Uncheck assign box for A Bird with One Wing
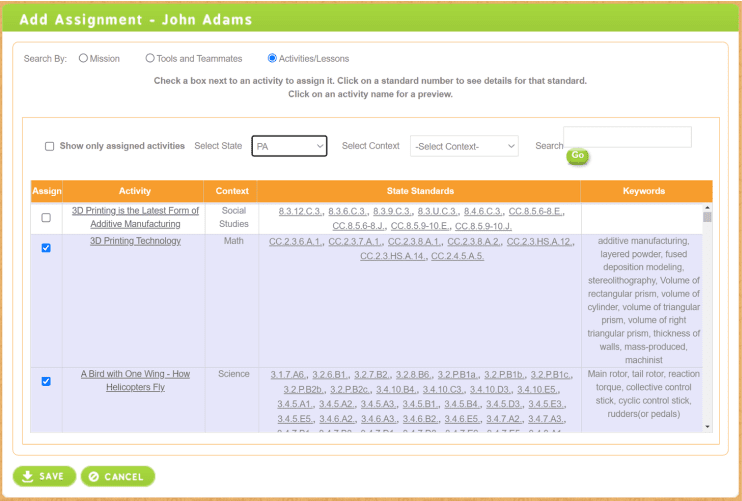The width and height of the screenshot is (742, 501). [46, 381]
